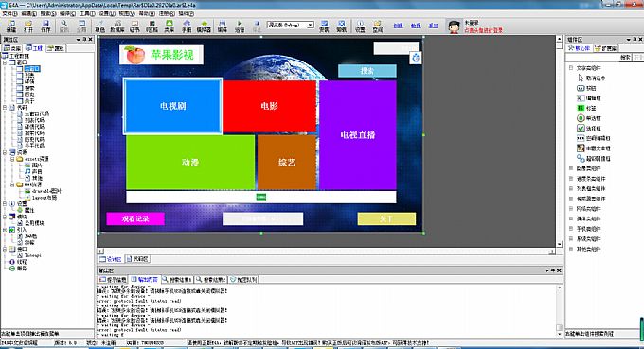Click the red login prompt link

tap(483, 30)
